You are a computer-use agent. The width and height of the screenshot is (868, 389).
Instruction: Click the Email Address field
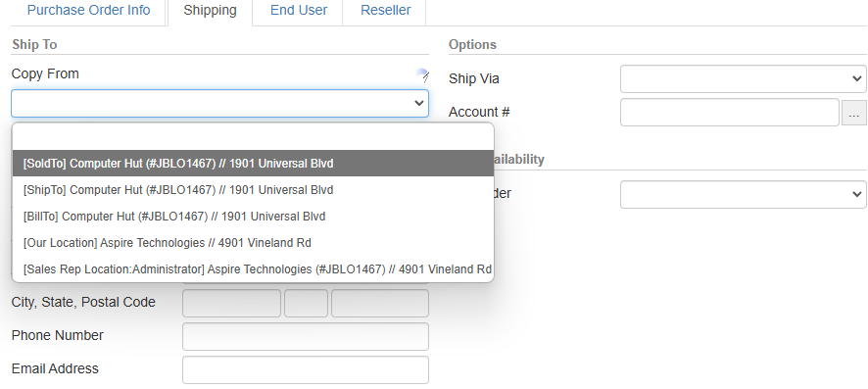tap(306, 369)
